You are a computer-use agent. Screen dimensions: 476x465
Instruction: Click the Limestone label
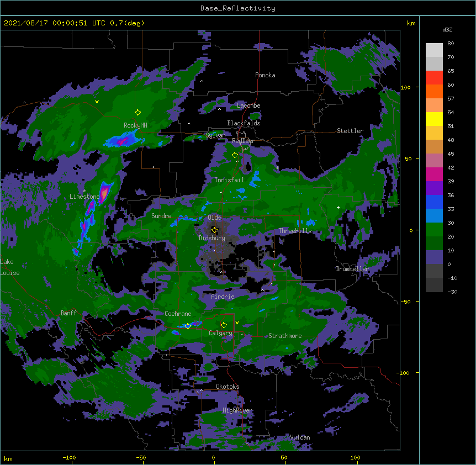click(x=84, y=197)
